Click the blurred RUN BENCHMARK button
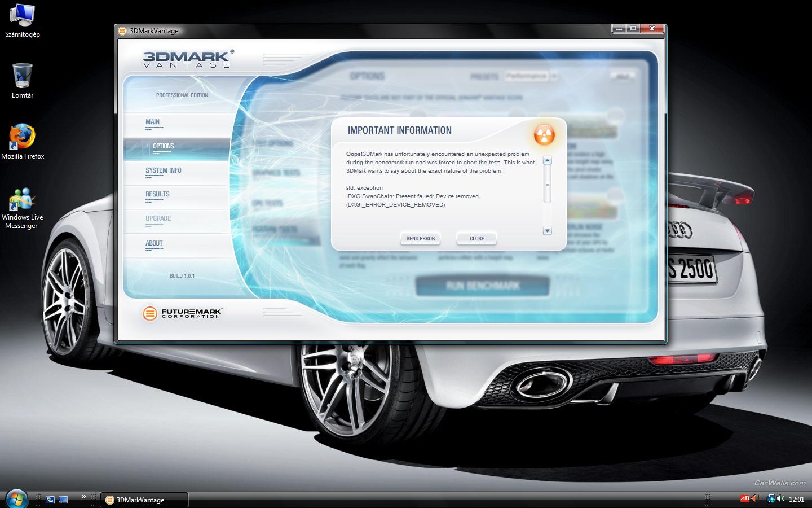 click(483, 286)
